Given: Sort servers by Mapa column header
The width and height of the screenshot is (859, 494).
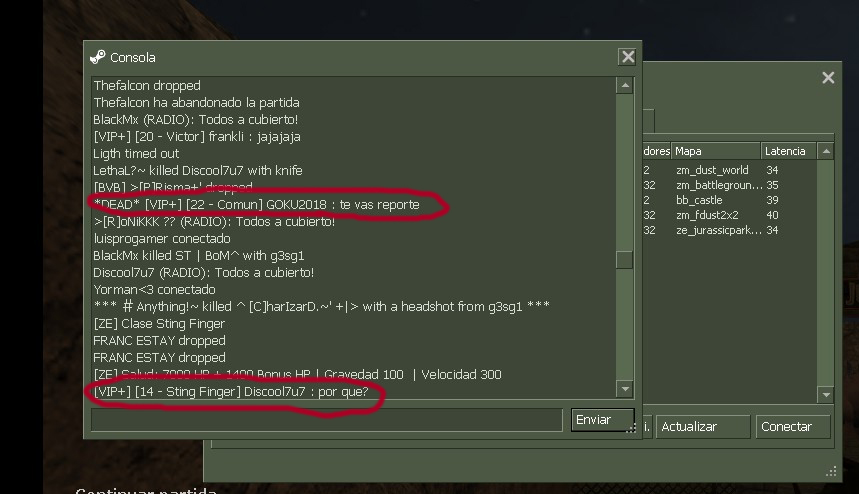Looking at the screenshot, I should pyautogui.click(x=716, y=151).
